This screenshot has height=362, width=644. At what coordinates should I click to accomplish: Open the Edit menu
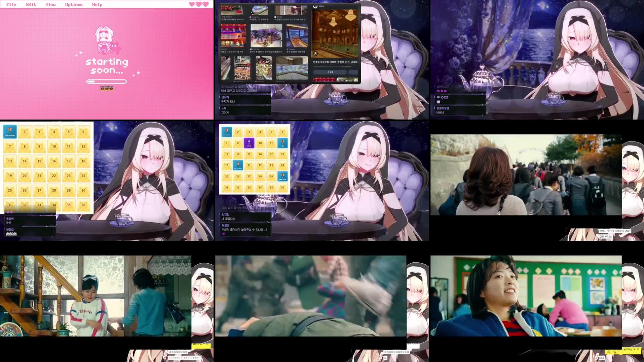tap(31, 4)
